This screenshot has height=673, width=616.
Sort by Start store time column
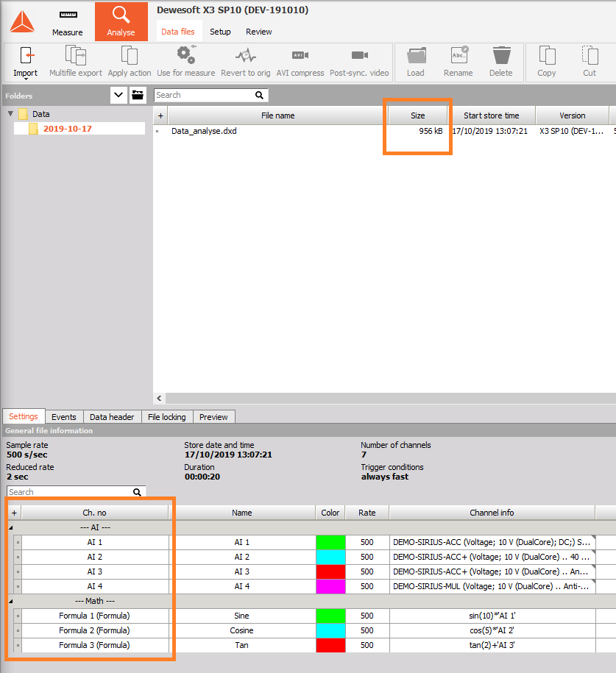[492, 115]
